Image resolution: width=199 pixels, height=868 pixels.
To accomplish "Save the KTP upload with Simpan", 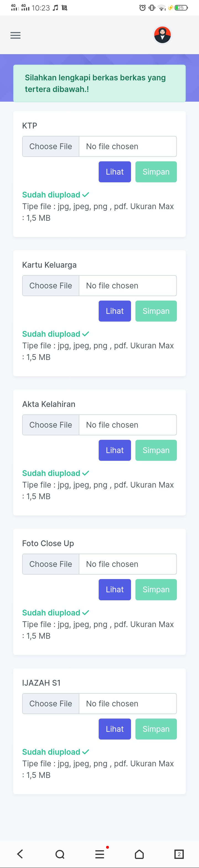I will 156,172.
